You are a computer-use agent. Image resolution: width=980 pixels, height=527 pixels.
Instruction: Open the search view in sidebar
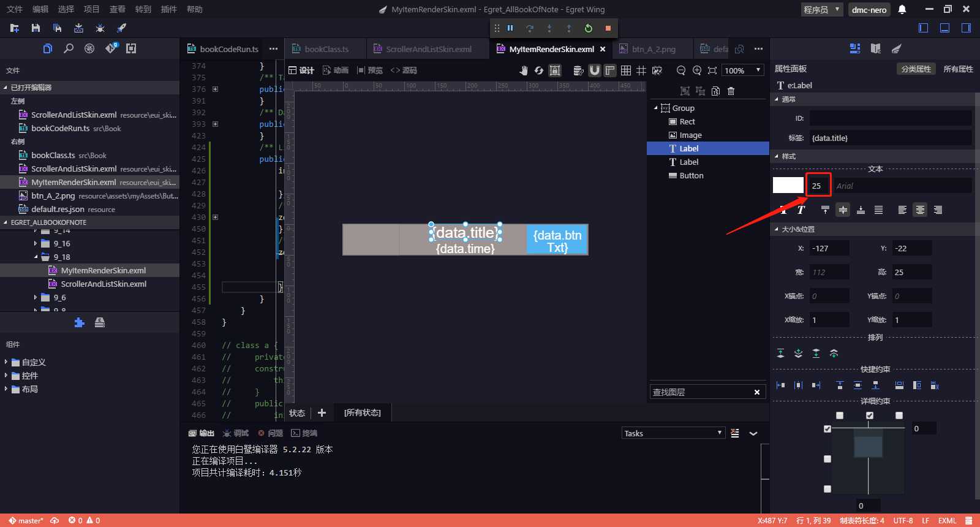tap(69, 48)
